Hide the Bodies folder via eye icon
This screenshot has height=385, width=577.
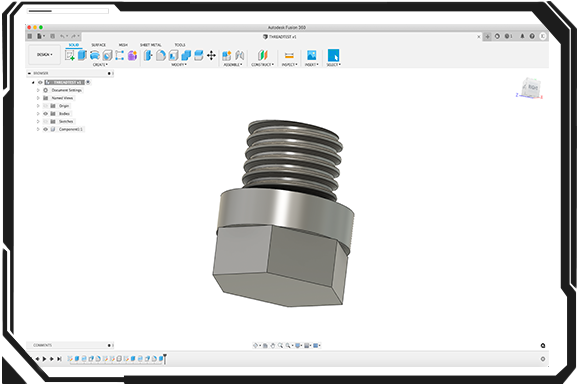[46, 114]
